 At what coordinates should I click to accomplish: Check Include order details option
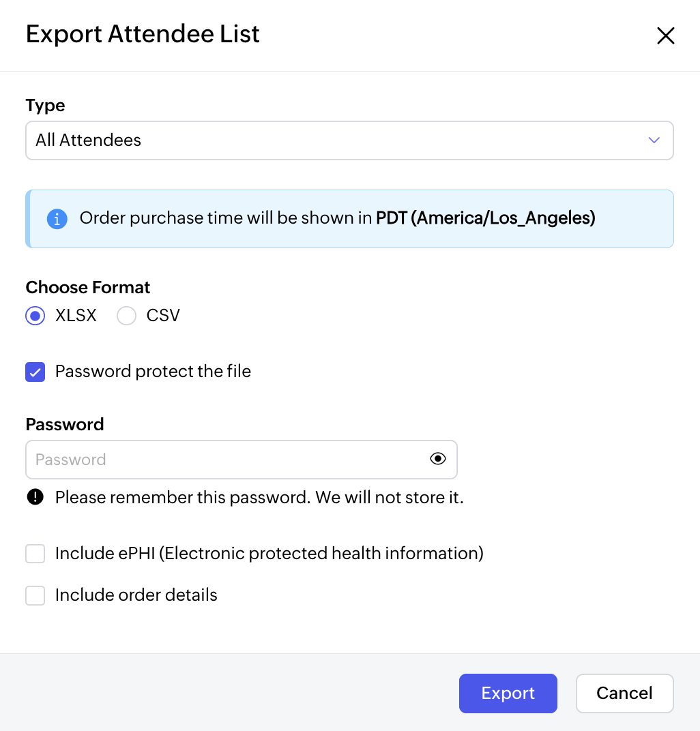point(35,595)
